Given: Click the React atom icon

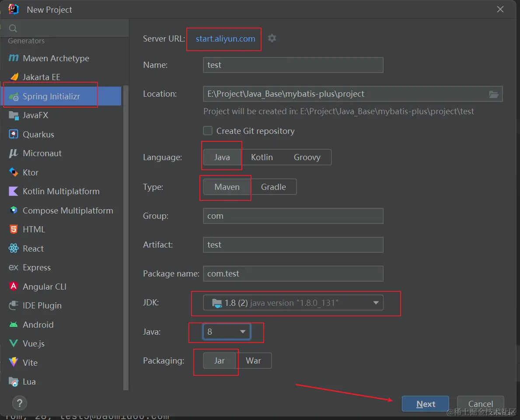Looking at the screenshot, I should click(14, 248).
